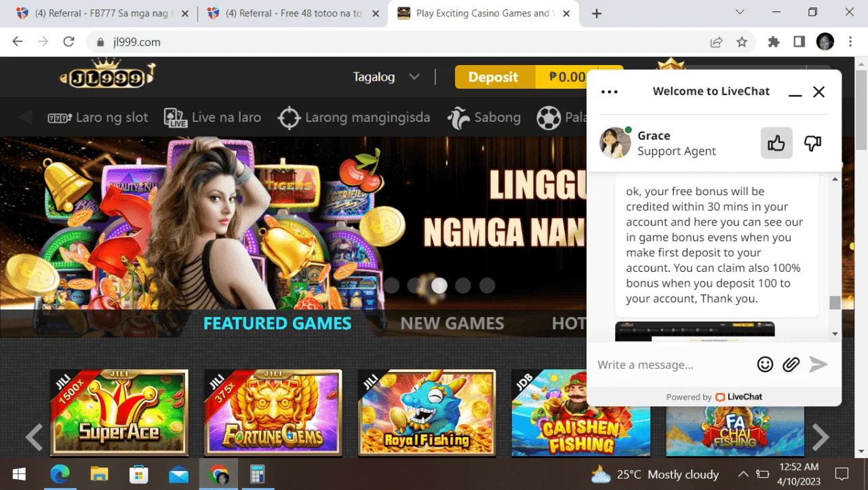
Task: Open the Larong mangingisda category
Action: click(354, 117)
